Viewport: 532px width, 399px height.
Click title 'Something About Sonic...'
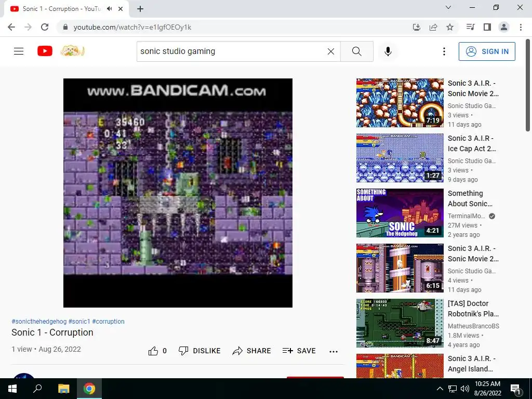(470, 198)
